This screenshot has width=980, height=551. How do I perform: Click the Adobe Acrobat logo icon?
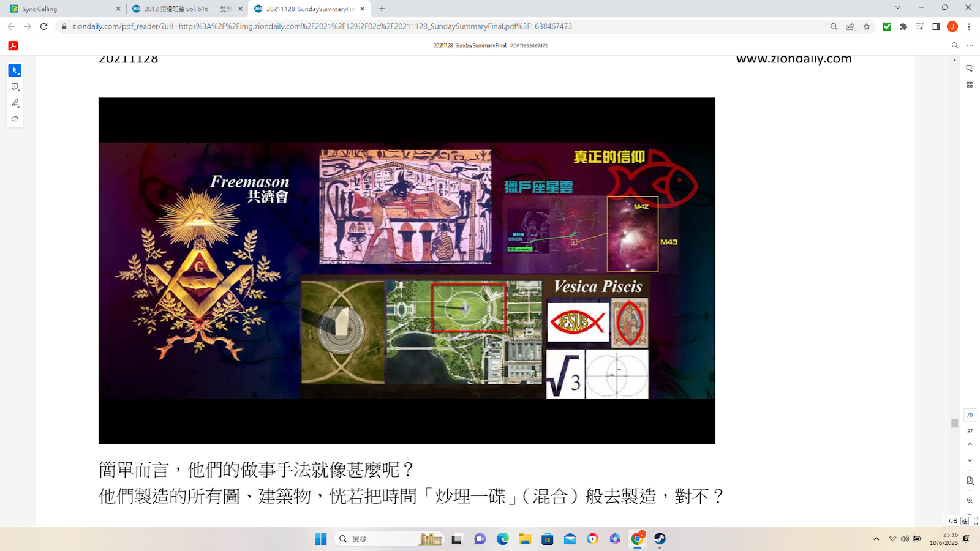tap(13, 45)
